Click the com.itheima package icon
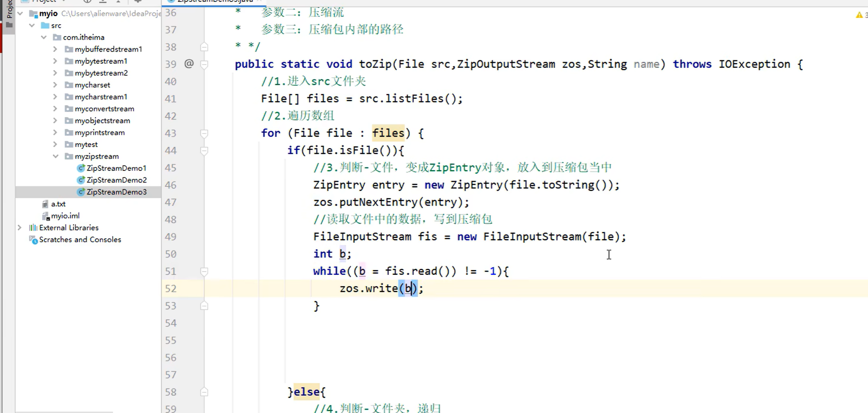 [x=57, y=37]
